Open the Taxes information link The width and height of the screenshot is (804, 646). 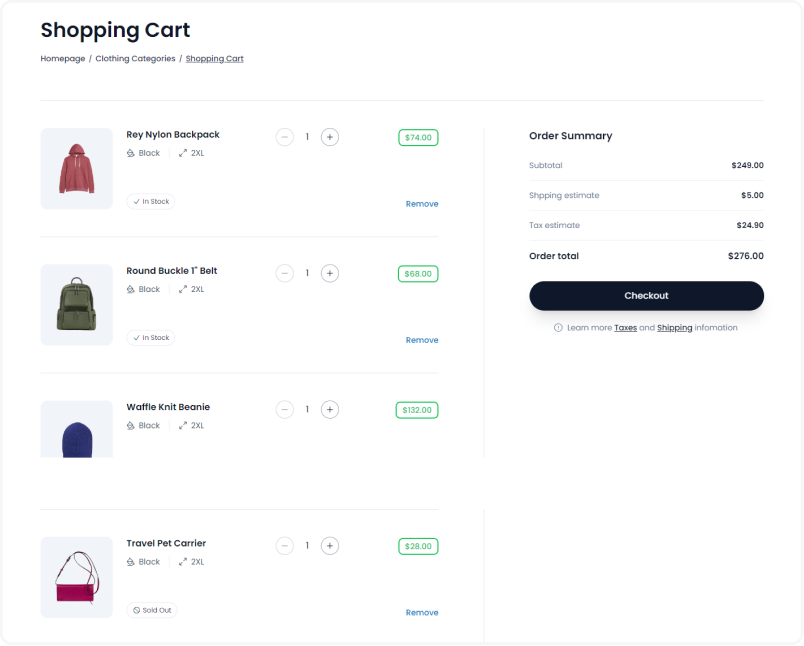[625, 328]
